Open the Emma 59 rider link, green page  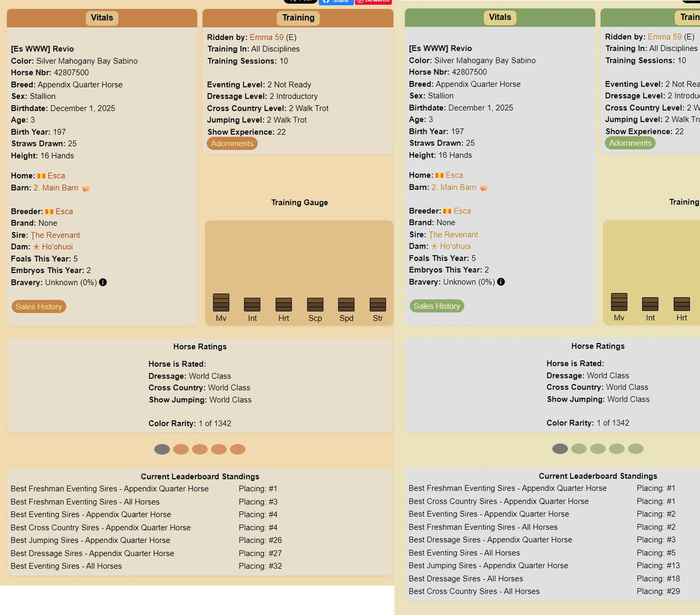click(665, 37)
